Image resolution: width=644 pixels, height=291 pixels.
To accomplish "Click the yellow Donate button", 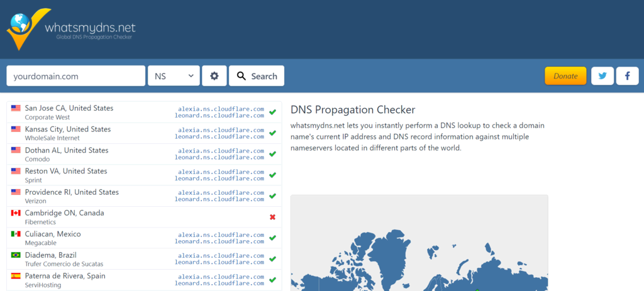I will (x=565, y=76).
